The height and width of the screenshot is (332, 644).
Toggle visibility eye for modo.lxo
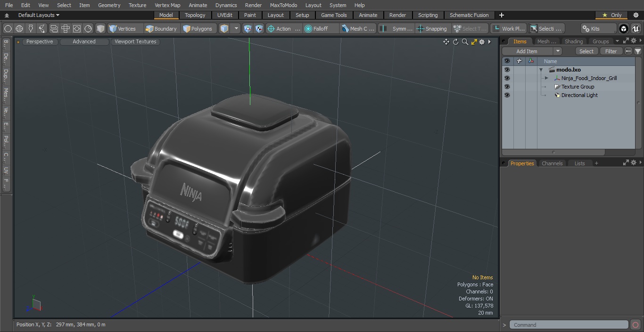tap(507, 70)
